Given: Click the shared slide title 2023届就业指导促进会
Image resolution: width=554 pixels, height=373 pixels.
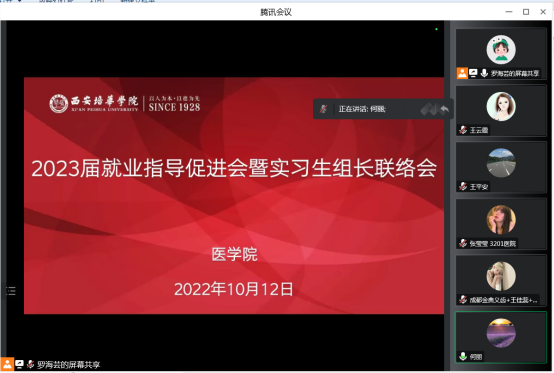Looking at the screenshot, I should 234,168.
